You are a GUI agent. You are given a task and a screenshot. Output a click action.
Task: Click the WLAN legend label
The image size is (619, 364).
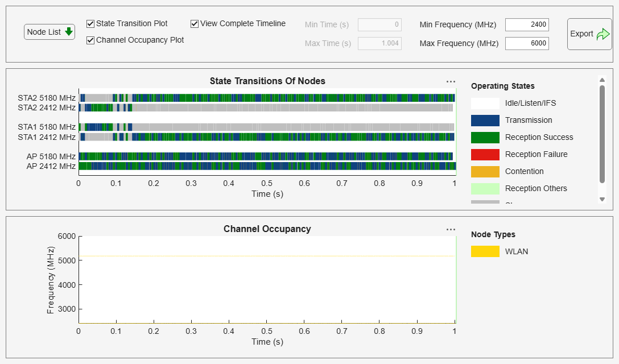tap(517, 251)
